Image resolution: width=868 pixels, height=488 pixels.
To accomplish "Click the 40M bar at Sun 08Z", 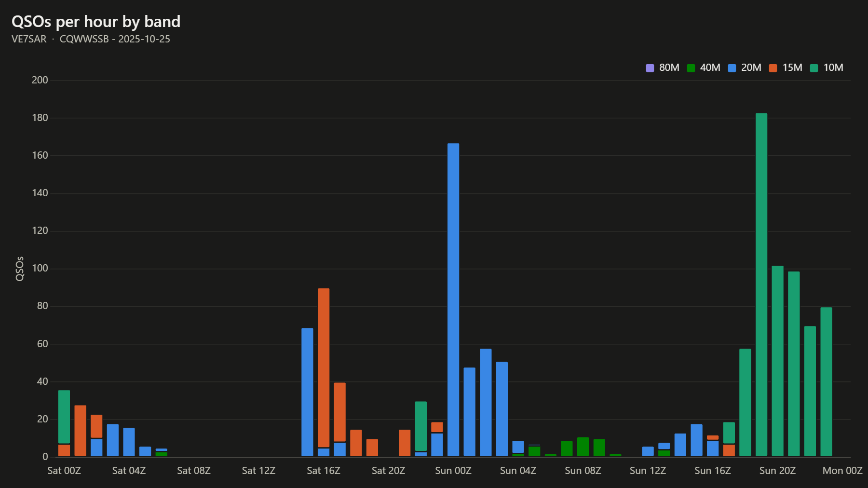I will [x=583, y=447].
